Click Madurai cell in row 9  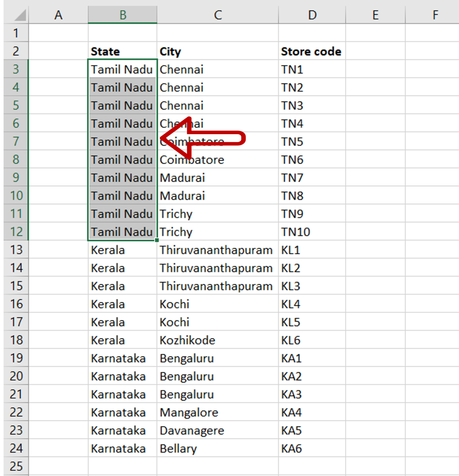pyautogui.click(x=218, y=177)
